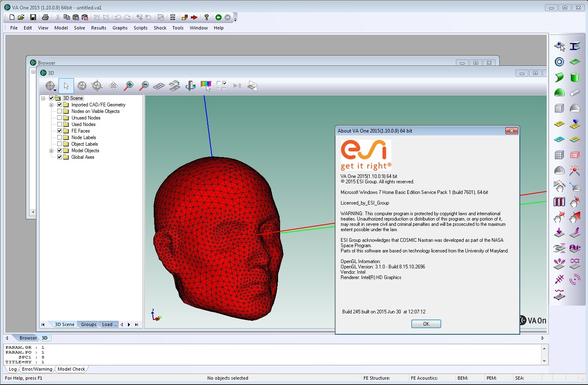Open the Model menu

pyautogui.click(x=61, y=28)
